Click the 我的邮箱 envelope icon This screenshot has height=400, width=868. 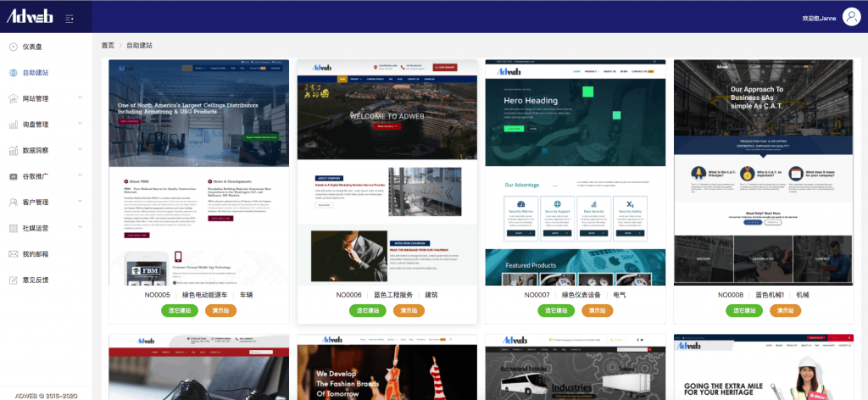[14, 254]
